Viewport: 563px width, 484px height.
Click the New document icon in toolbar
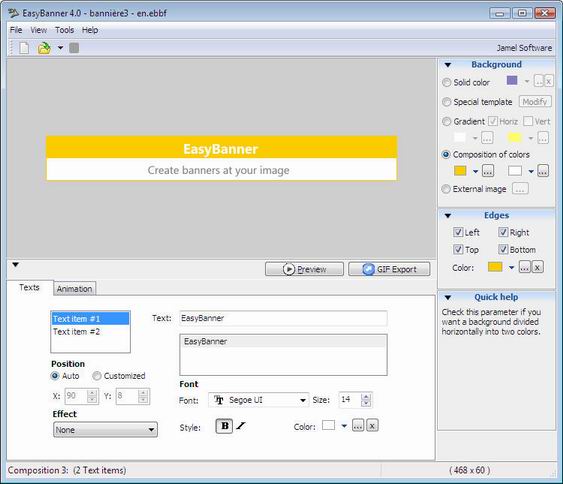tap(24, 48)
